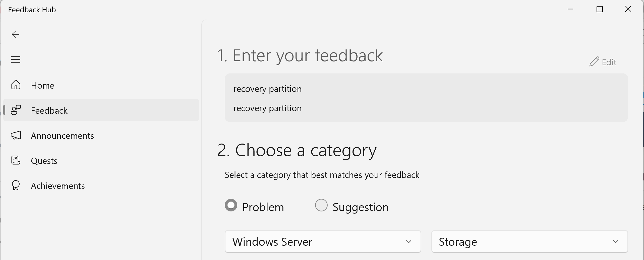Click the back arrow icon
Image resolution: width=644 pixels, height=260 pixels.
15,34
